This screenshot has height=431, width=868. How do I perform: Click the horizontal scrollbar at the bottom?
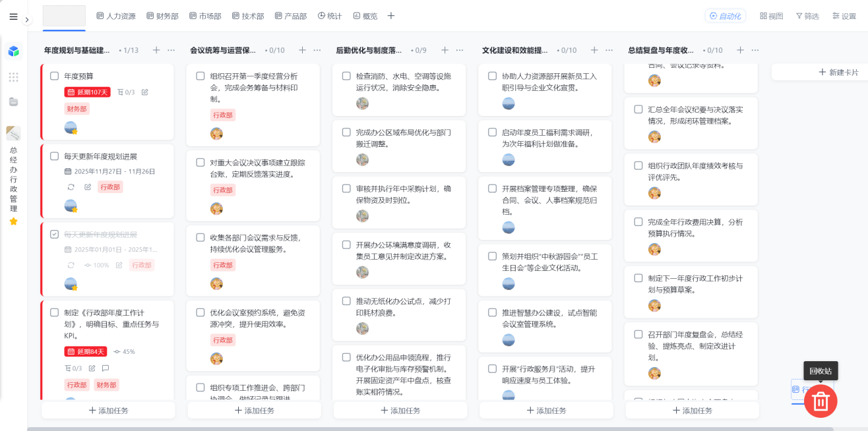click(430, 429)
